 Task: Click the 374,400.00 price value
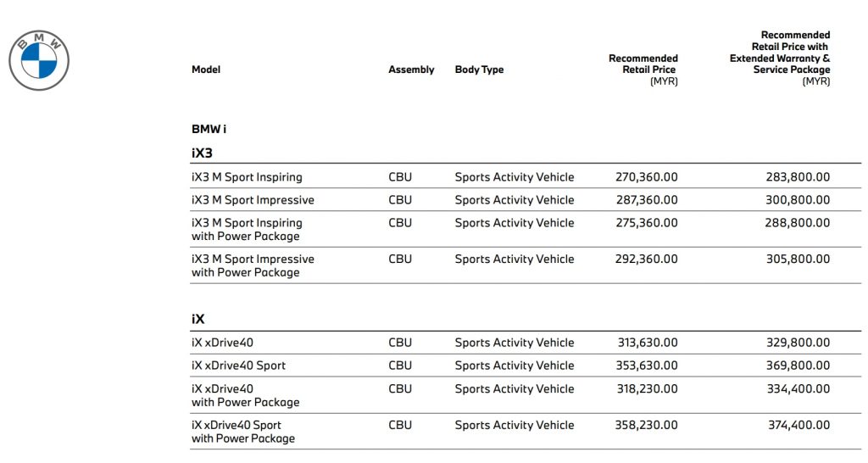pyautogui.click(x=798, y=425)
